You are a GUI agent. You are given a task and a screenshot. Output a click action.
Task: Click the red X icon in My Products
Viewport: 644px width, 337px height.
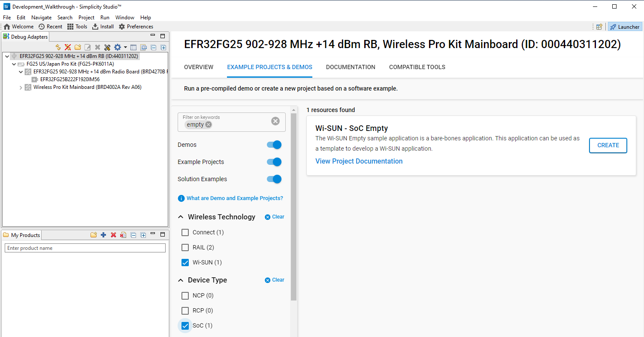[x=113, y=235]
